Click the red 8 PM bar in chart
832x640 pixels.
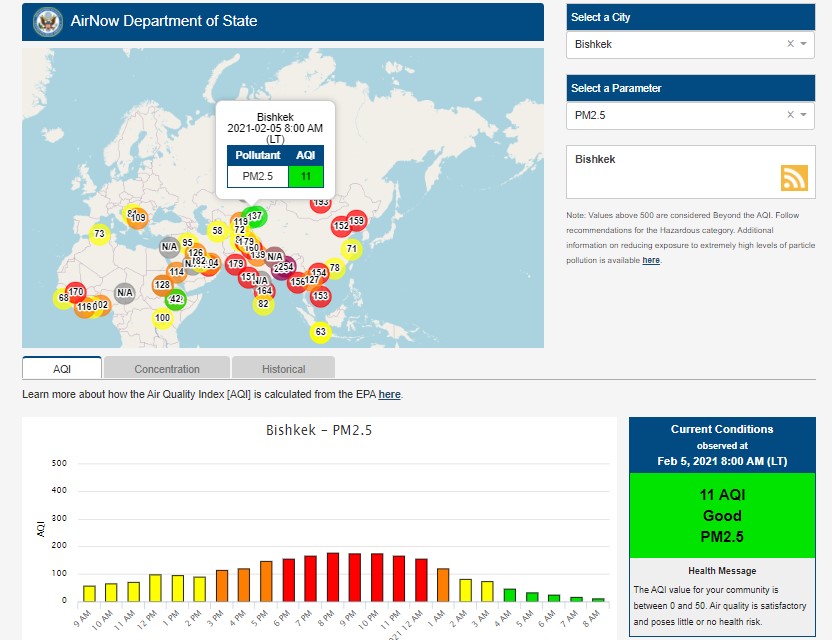click(333, 577)
